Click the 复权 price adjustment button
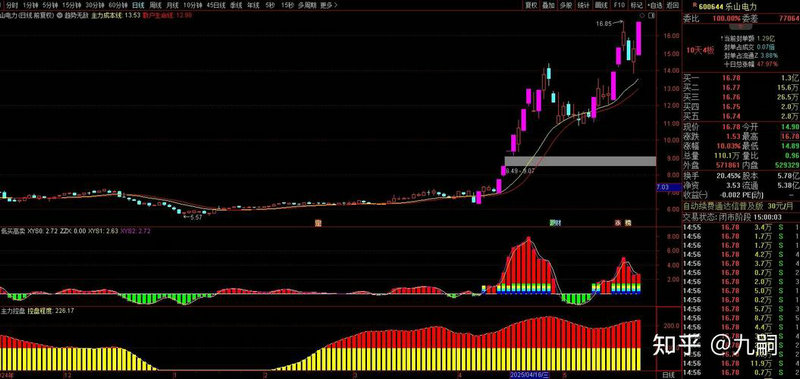The image size is (800, 379). click(x=531, y=5)
